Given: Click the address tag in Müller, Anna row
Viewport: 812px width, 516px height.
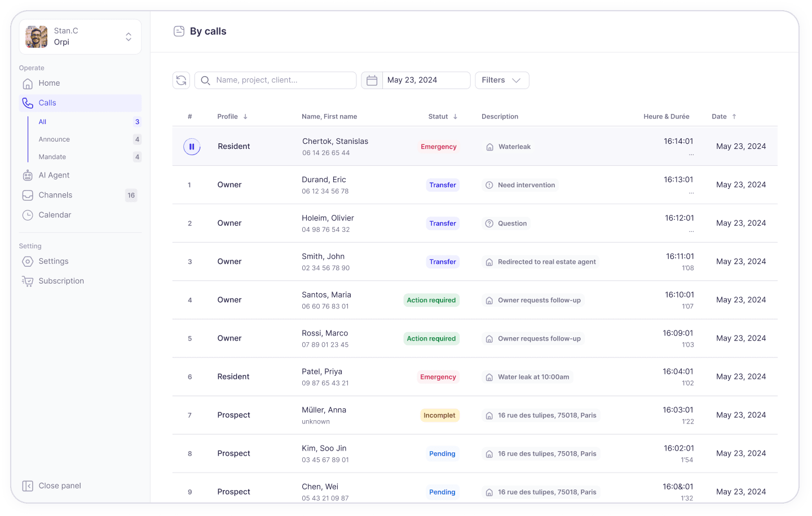Looking at the screenshot, I should tap(541, 415).
